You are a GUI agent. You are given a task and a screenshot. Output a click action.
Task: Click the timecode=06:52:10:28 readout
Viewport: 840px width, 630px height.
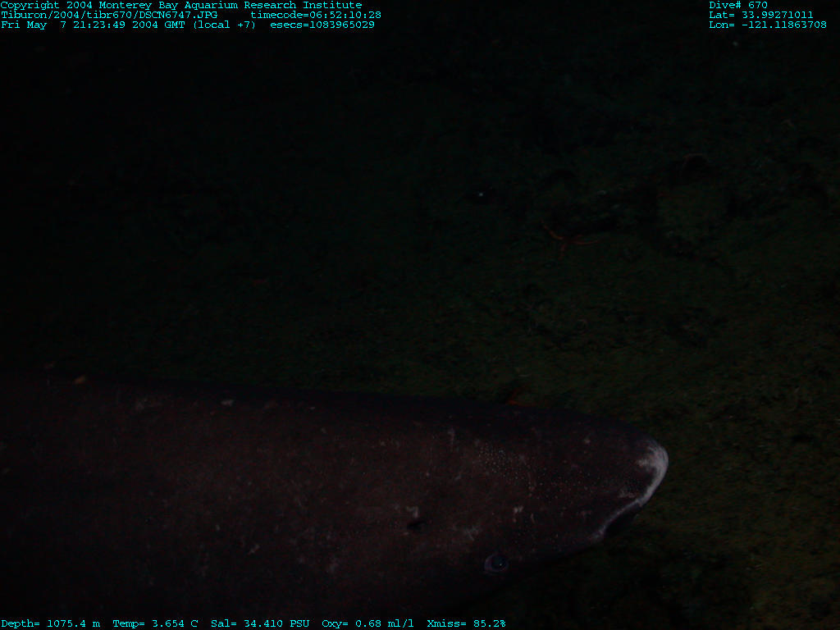315,15
